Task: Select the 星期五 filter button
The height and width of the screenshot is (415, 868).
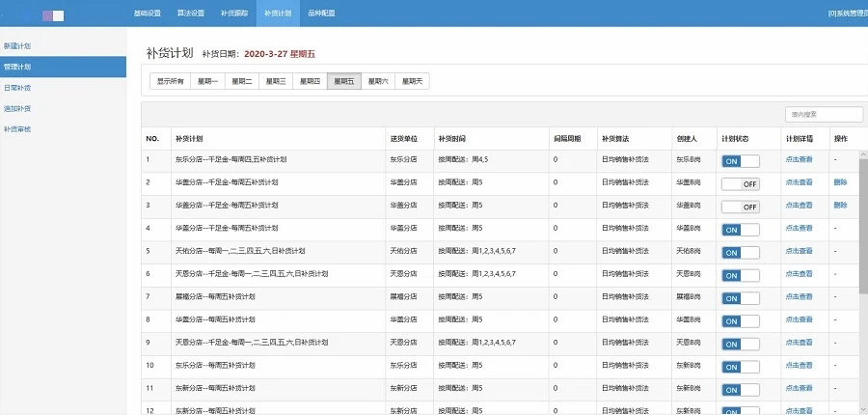Action: pyautogui.click(x=344, y=81)
